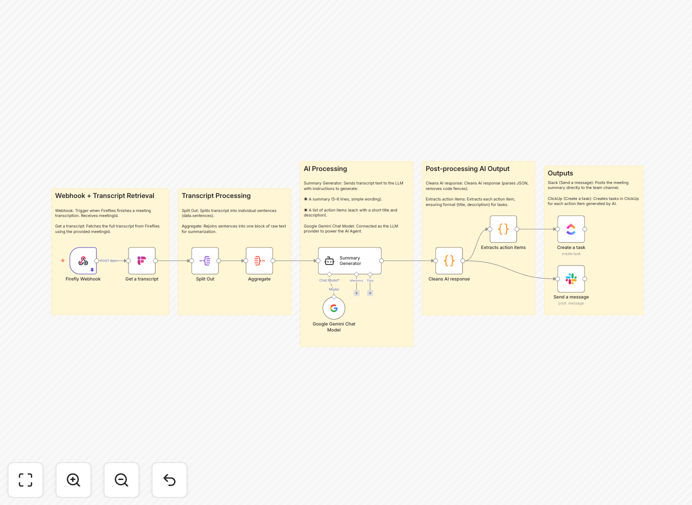Click the Split Out label
692x505 pixels.
coord(205,279)
